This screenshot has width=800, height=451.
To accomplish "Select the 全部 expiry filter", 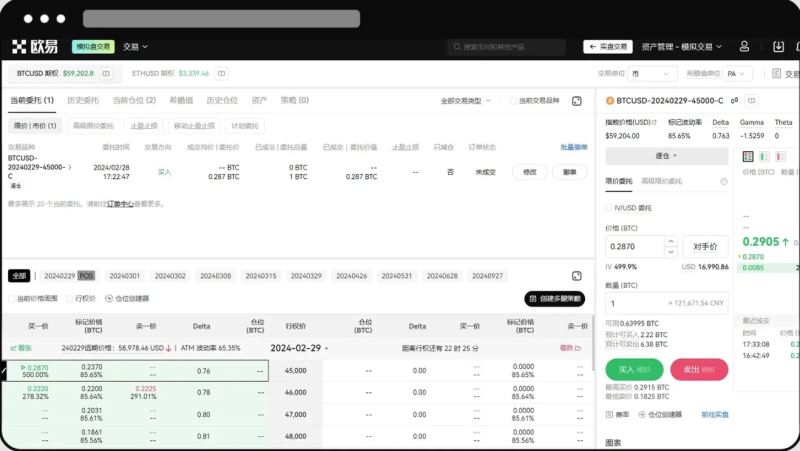I will [x=19, y=276].
